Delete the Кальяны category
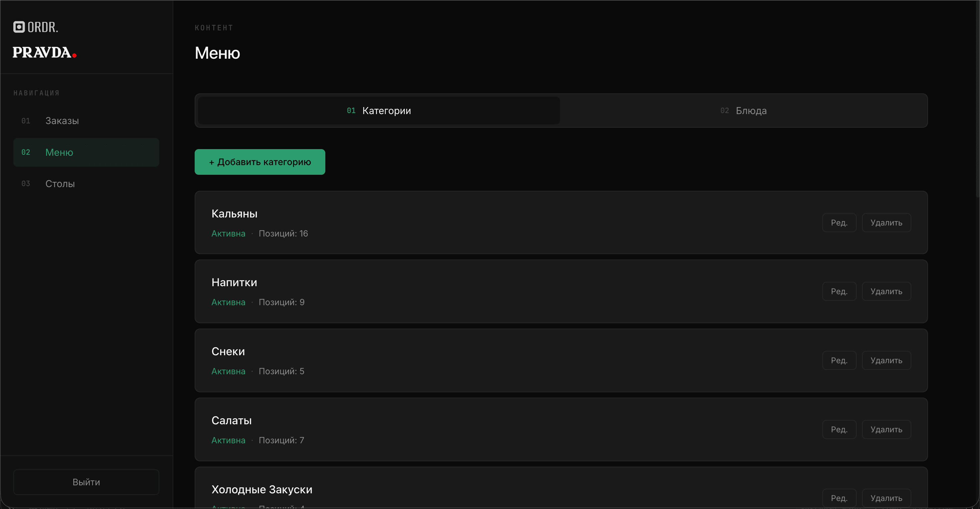 coord(886,223)
